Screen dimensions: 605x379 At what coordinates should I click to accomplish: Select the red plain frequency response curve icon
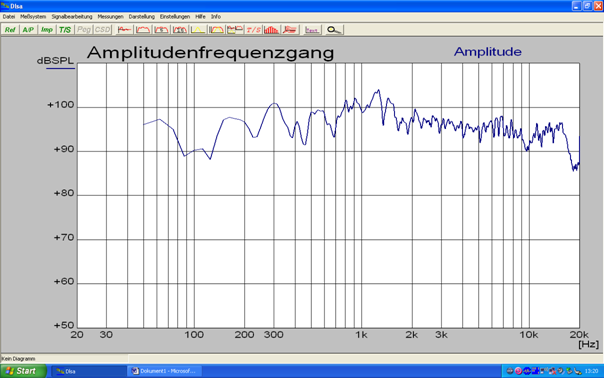143,30
